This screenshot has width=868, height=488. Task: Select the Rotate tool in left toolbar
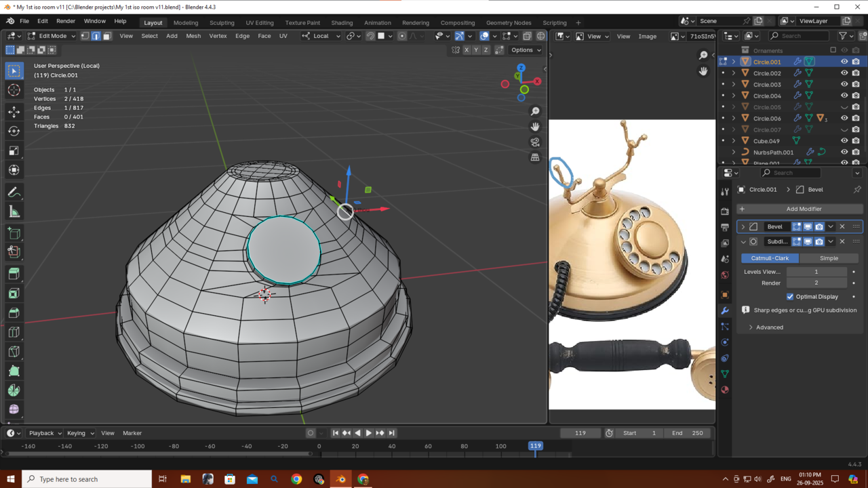(14, 131)
